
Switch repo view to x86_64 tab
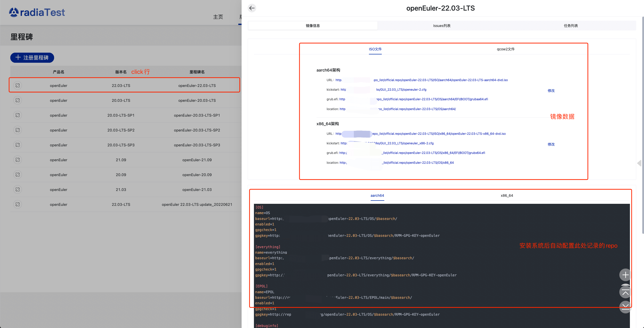click(x=507, y=195)
